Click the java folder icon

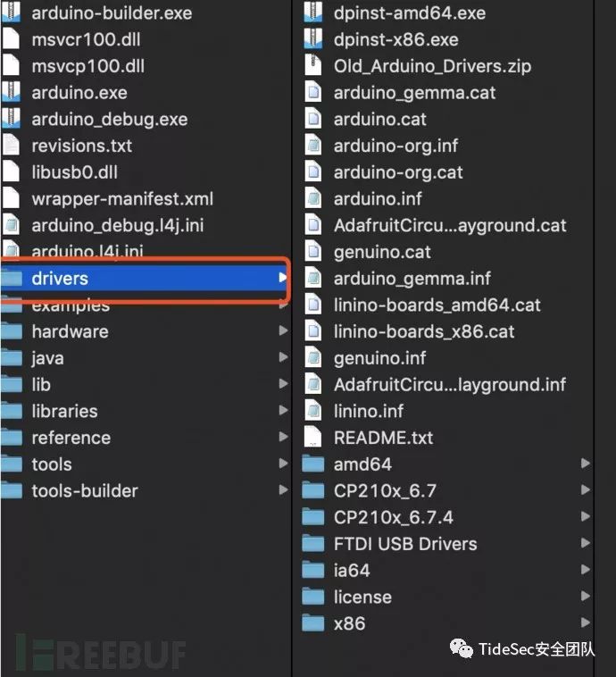pos(12,357)
